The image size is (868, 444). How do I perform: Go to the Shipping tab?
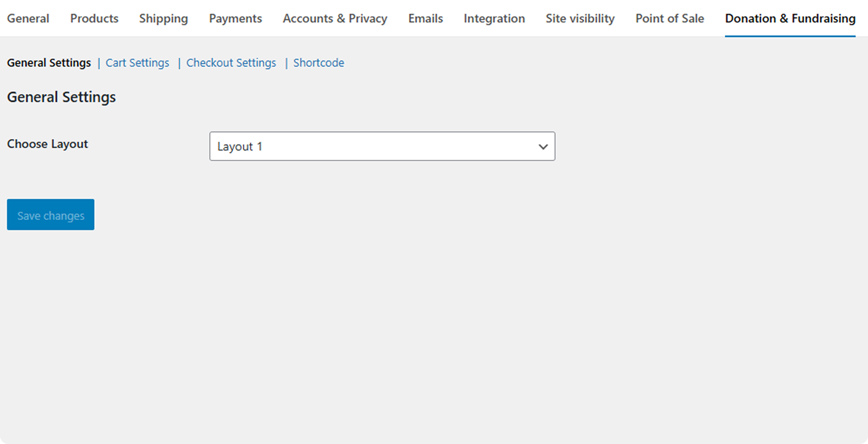coord(163,18)
